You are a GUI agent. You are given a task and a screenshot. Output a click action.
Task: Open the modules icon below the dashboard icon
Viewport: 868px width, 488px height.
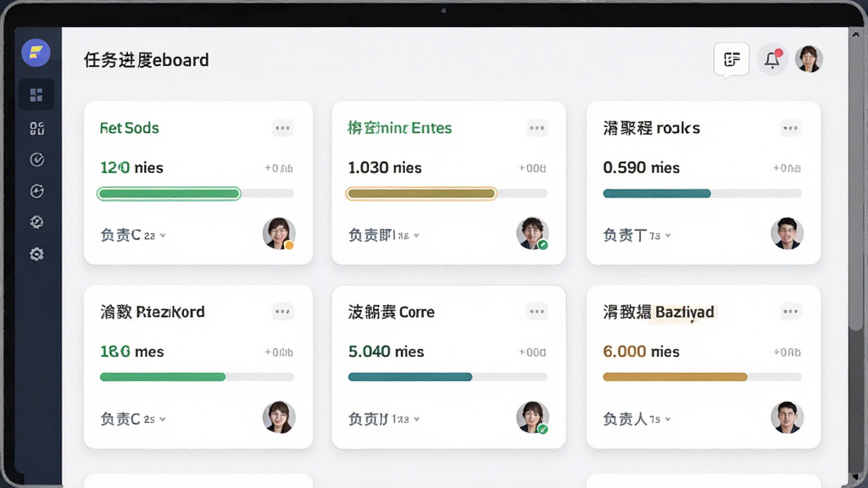click(x=36, y=129)
